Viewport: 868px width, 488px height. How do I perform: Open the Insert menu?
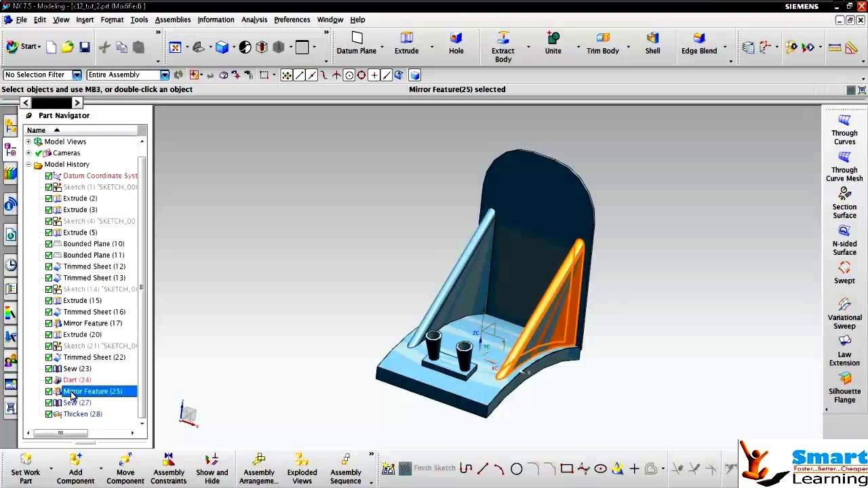point(85,20)
